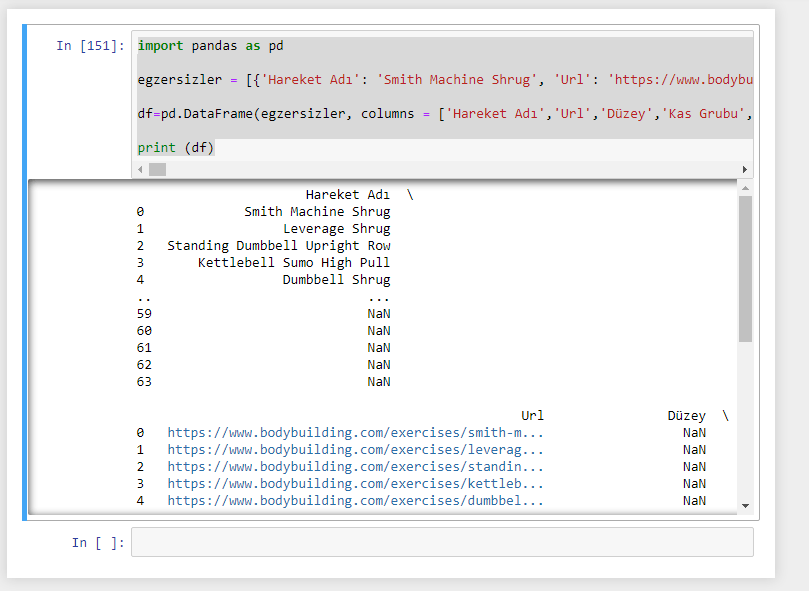Image resolution: width=809 pixels, height=591 pixels.
Task: Click the index number 61 in output
Action: pos(144,348)
